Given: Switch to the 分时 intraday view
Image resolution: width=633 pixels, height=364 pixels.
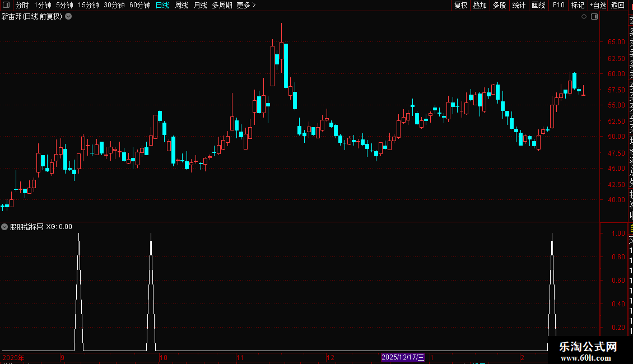Looking at the screenshot, I should (22, 5).
